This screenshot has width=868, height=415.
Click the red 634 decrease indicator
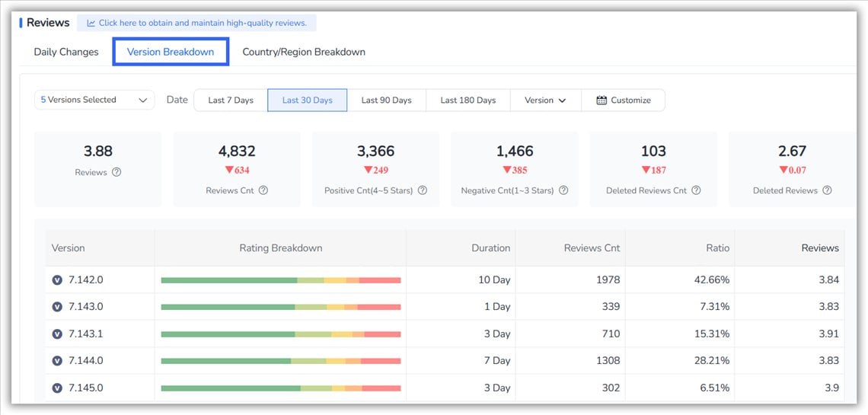(x=237, y=170)
